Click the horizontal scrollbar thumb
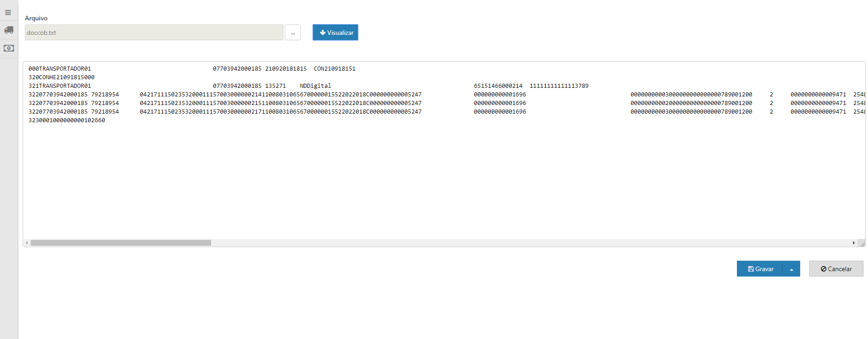 coord(121,243)
